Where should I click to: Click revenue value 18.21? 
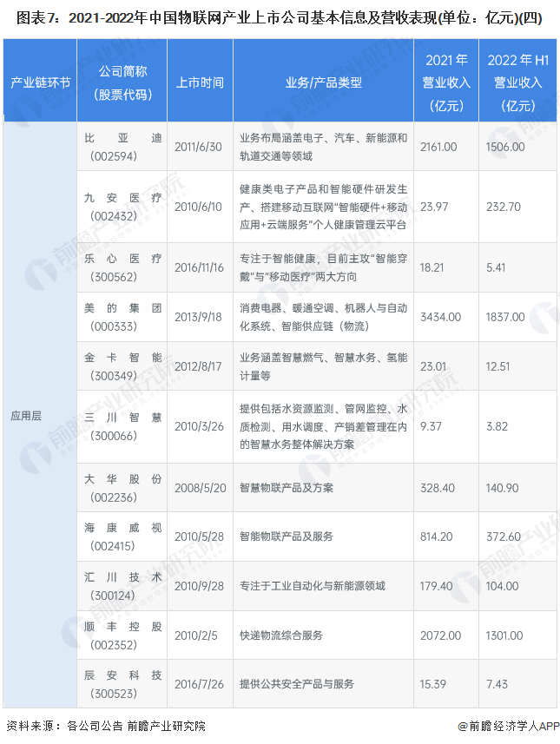(432, 267)
